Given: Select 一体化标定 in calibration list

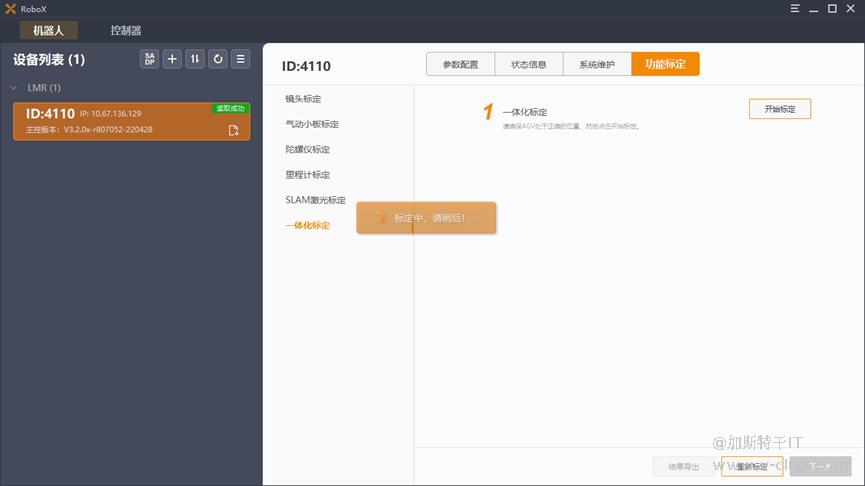Looking at the screenshot, I should (x=307, y=225).
